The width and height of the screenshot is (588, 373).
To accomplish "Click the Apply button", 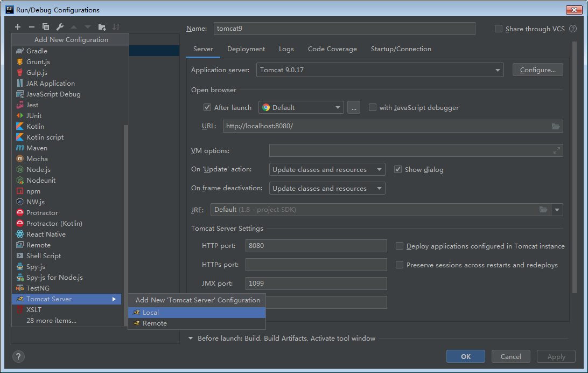I will [x=556, y=356].
